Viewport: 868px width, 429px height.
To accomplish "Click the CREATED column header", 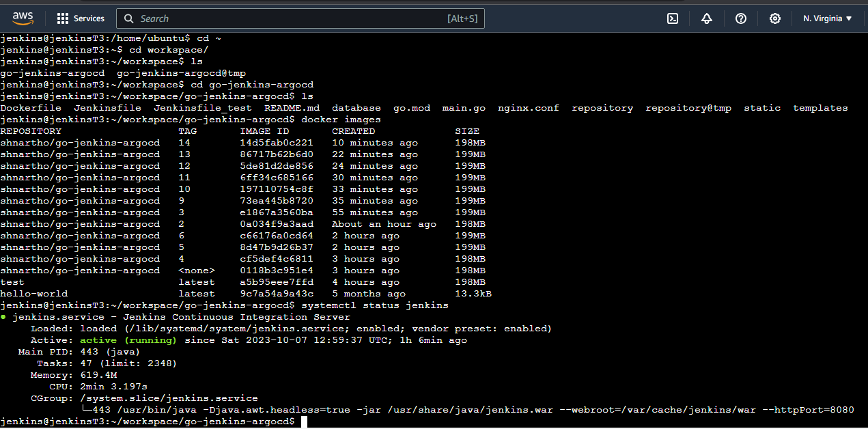I will tap(354, 131).
